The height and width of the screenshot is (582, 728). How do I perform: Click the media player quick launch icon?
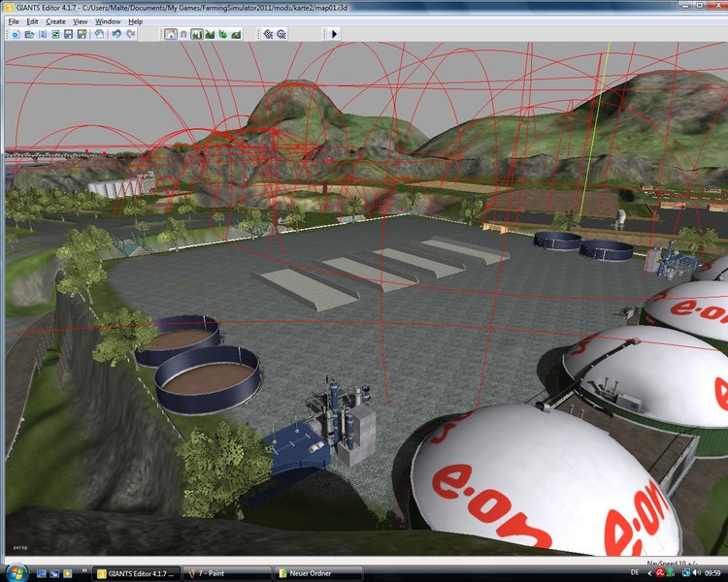coord(68,573)
